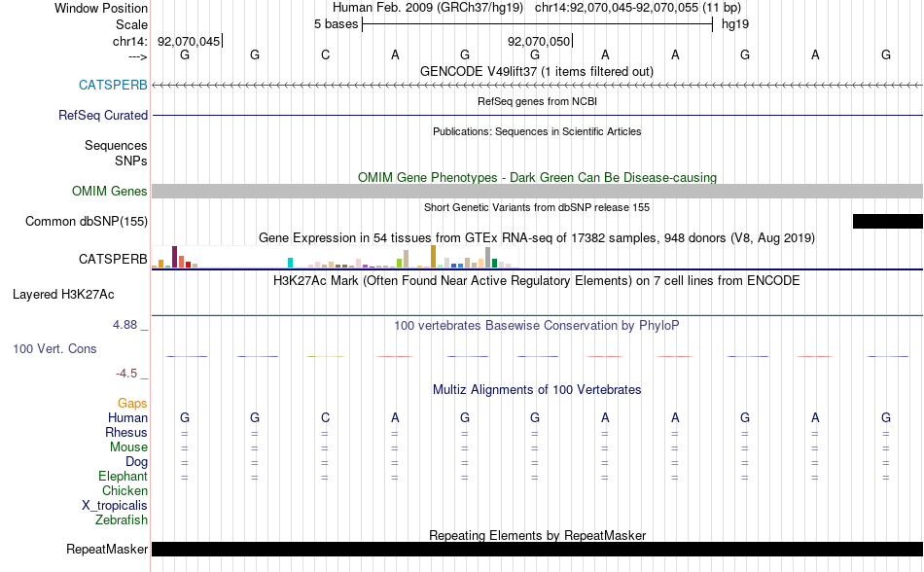Click the 100 Vert. Cons track label

(54, 348)
